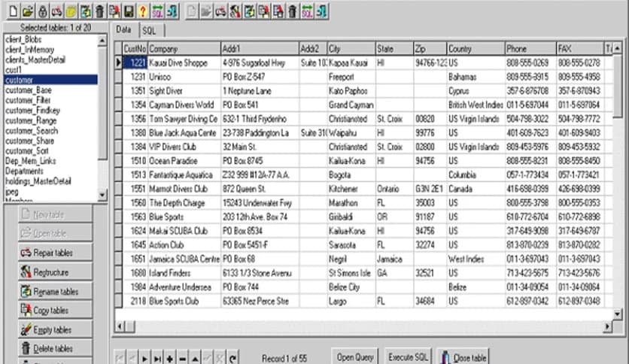Click the row selector for CustNo 1231

[118, 77]
